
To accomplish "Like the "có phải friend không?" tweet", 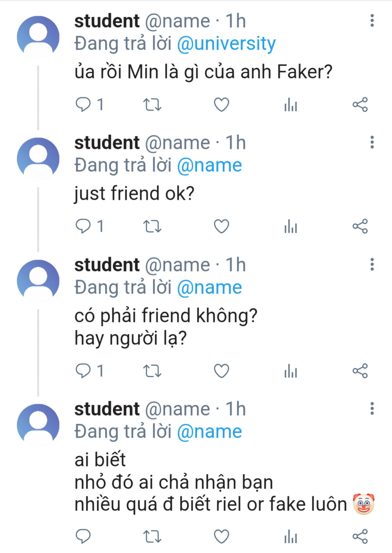I will pyautogui.click(x=221, y=370).
